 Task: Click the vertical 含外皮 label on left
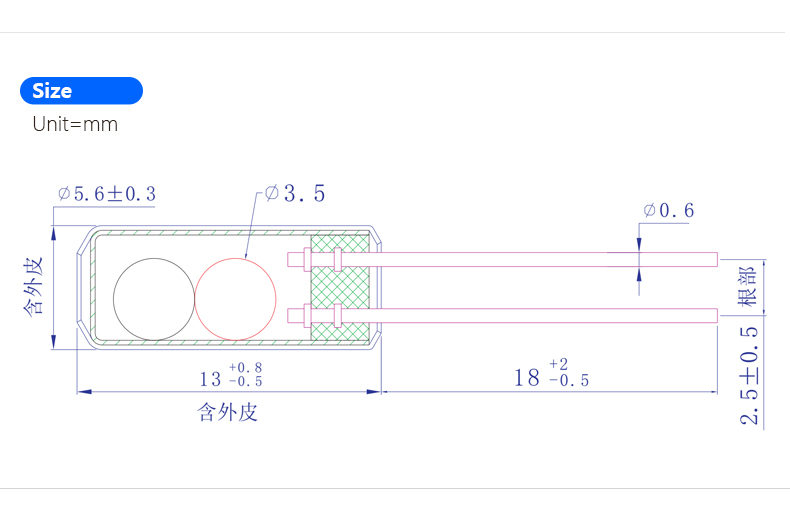33,287
